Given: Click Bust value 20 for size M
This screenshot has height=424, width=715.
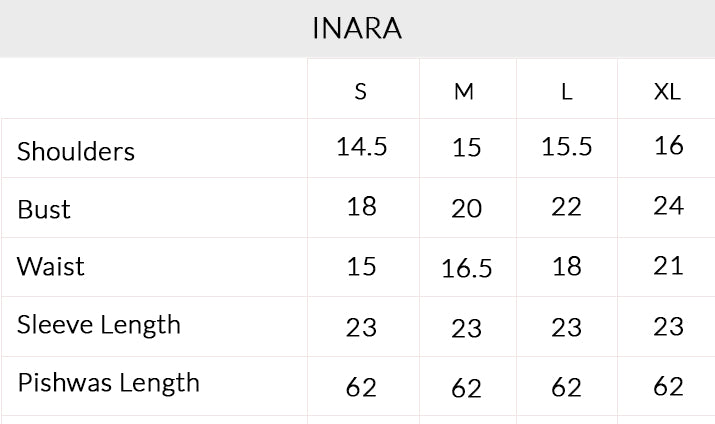Looking at the screenshot, I should point(466,209).
